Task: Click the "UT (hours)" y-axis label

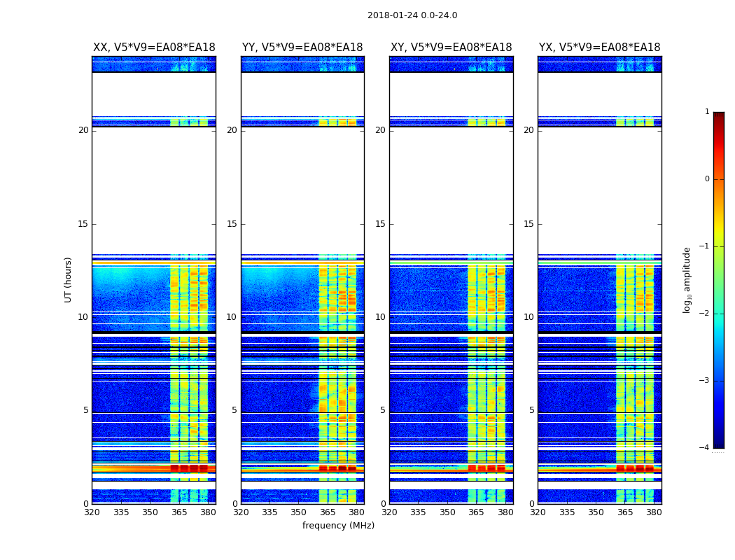Action: (69, 279)
